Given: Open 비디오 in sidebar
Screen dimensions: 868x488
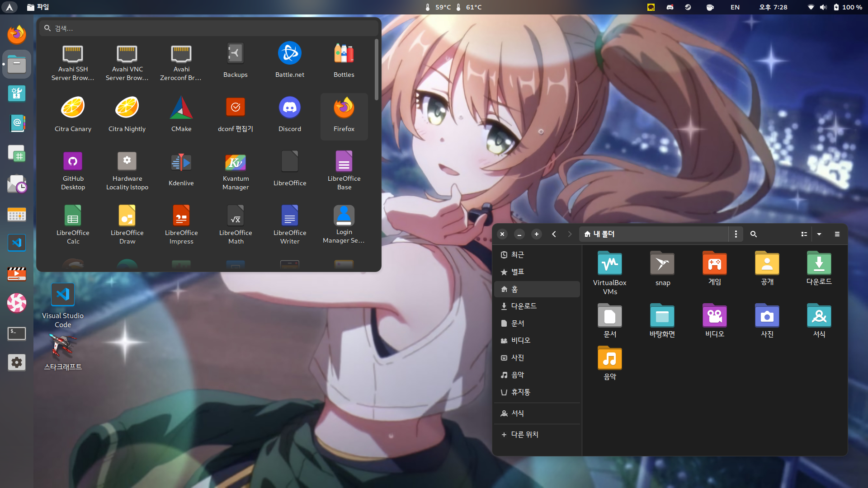Looking at the screenshot, I should point(537,341).
